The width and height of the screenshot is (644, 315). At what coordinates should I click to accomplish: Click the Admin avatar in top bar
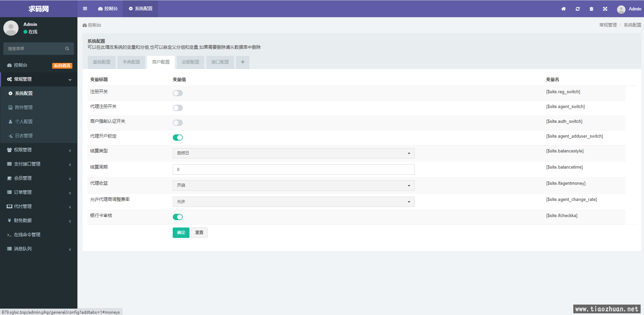click(x=621, y=9)
